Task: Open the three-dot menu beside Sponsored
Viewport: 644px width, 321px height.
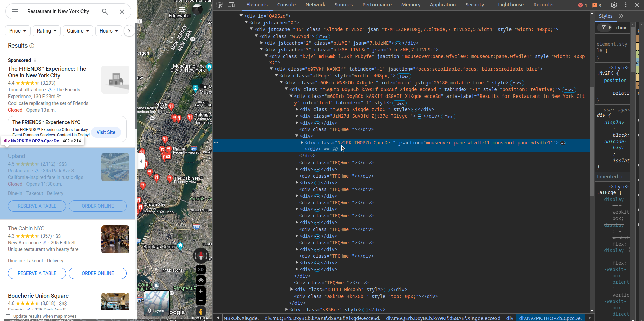Action: click(35, 60)
